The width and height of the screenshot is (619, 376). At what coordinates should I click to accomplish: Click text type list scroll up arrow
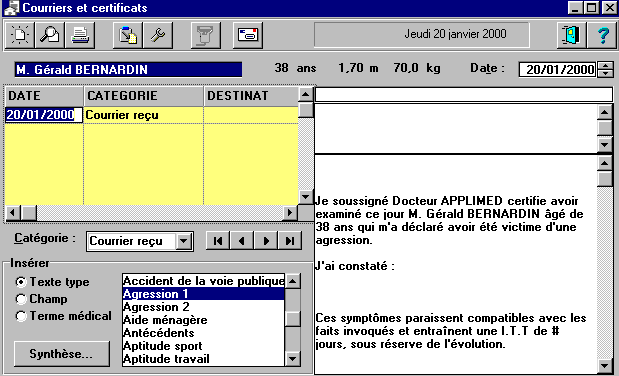pyautogui.click(x=293, y=281)
